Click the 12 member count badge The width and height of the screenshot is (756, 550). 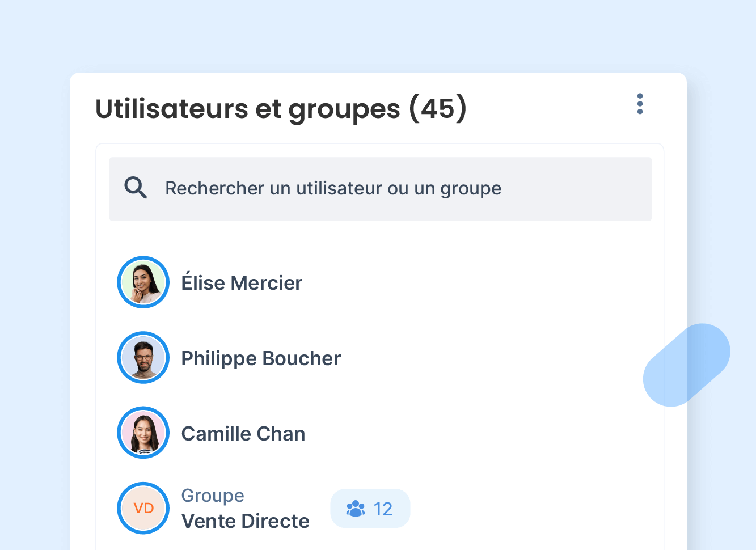click(370, 509)
